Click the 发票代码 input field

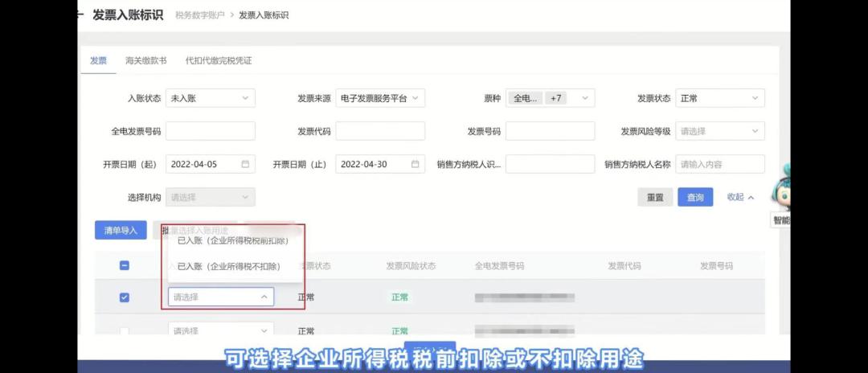pyautogui.click(x=380, y=131)
